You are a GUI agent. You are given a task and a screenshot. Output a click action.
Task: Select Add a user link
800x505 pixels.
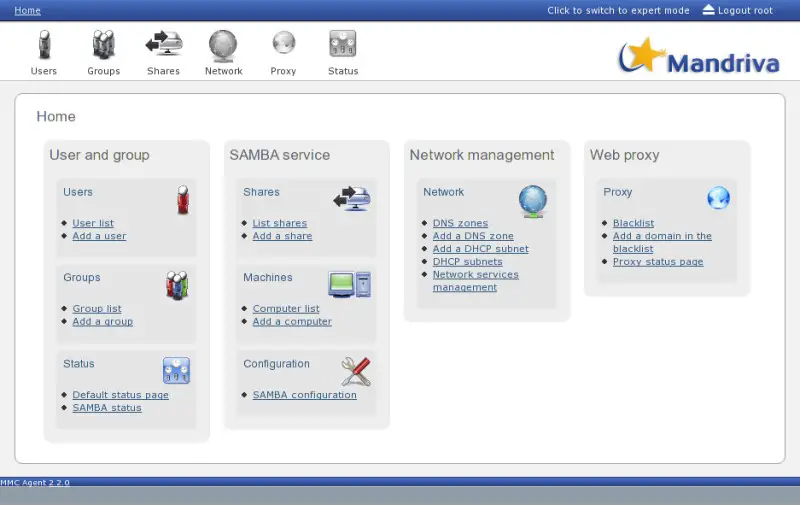[x=99, y=236]
